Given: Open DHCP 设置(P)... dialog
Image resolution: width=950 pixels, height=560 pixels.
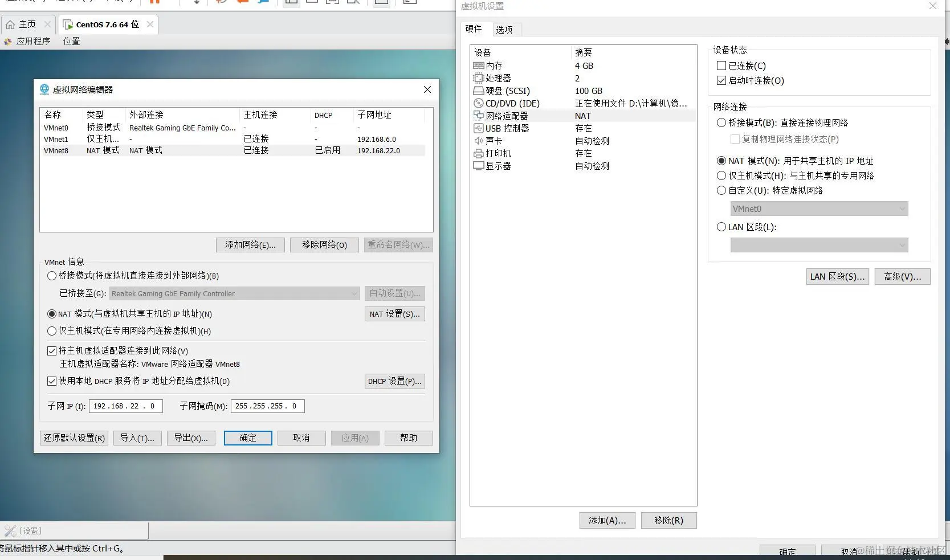Looking at the screenshot, I should tap(394, 381).
